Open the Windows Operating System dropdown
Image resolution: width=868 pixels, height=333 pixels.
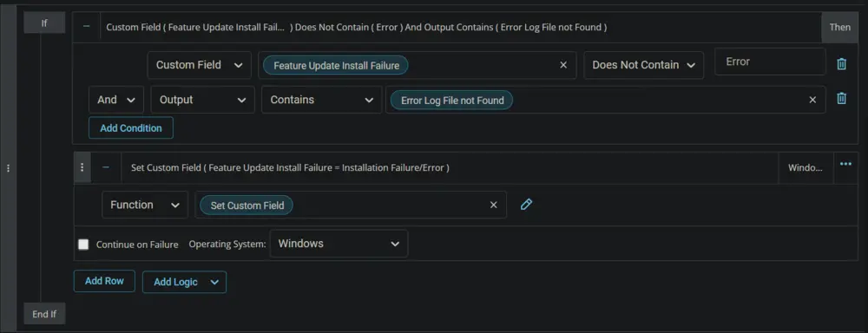339,244
